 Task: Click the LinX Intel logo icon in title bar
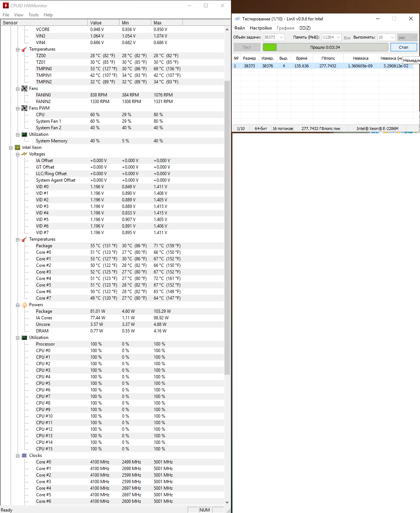[238, 19]
